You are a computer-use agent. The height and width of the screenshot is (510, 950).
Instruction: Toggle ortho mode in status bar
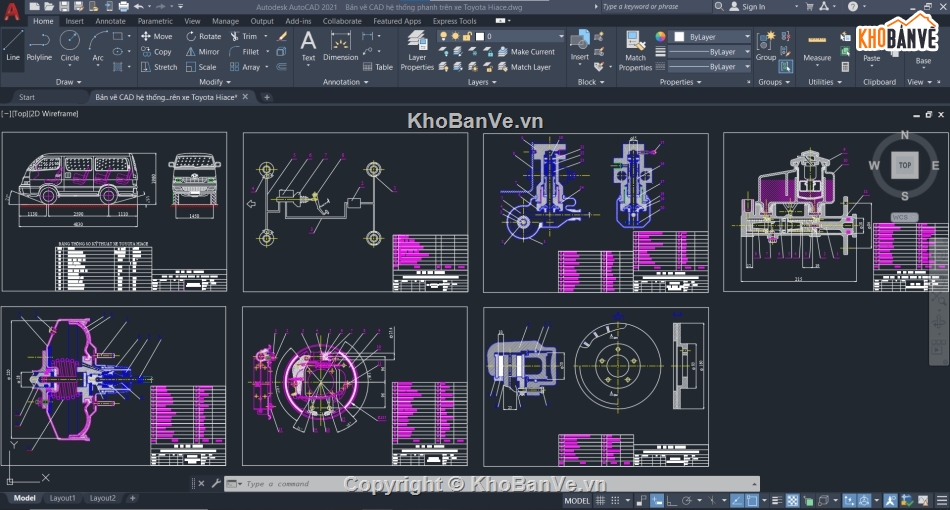click(671, 500)
